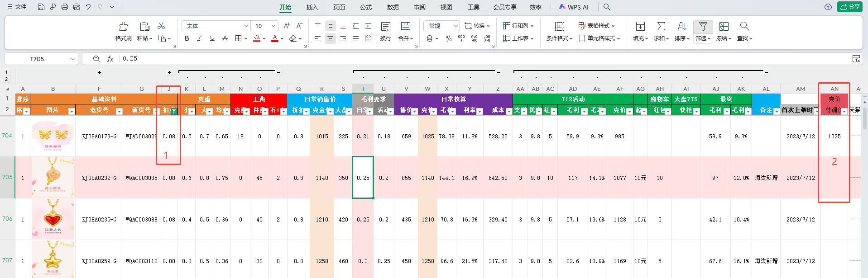Click the increase font size icon
The height and width of the screenshot is (278, 868).
[x=287, y=26]
